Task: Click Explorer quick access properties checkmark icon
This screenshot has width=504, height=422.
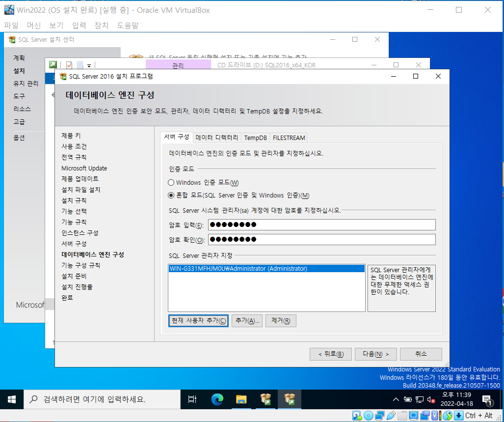Action: click(69, 65)
